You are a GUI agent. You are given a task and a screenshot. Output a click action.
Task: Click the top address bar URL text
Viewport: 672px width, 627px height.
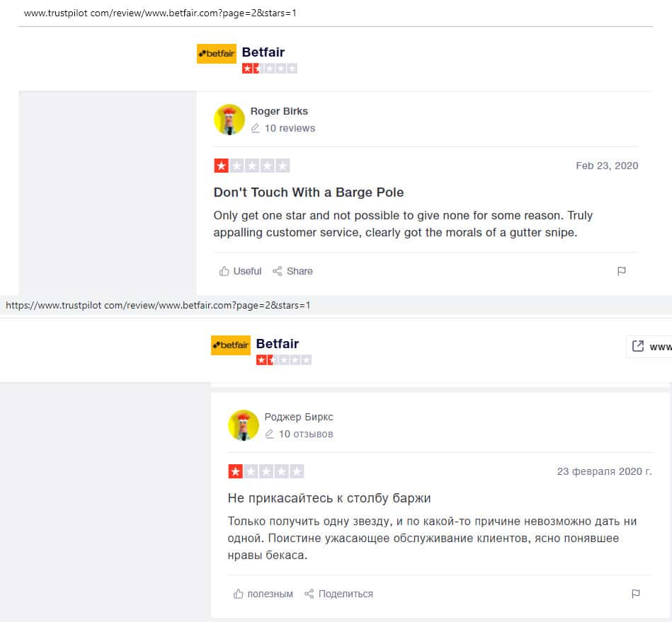[x=160, y=13]
